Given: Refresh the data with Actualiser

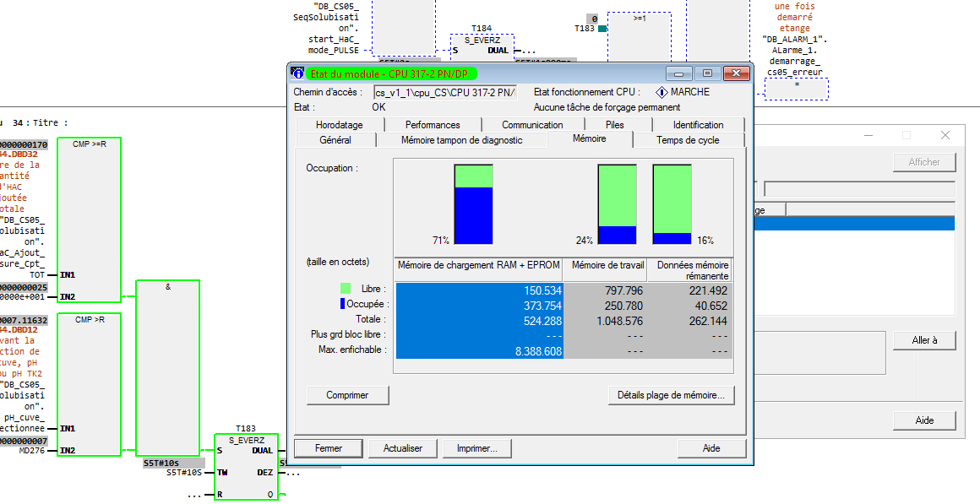Looking at the screenshot, I should (402, 448).
